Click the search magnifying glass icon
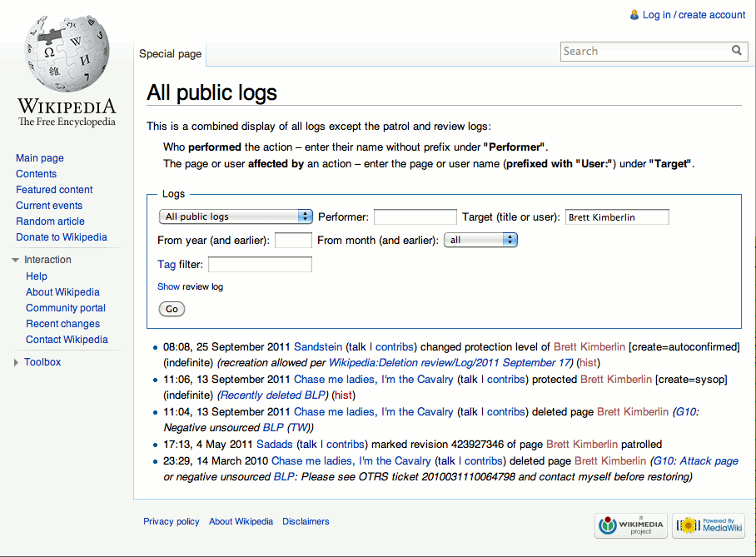This screenshot has width=756, height=557. [x=736, y=51]
